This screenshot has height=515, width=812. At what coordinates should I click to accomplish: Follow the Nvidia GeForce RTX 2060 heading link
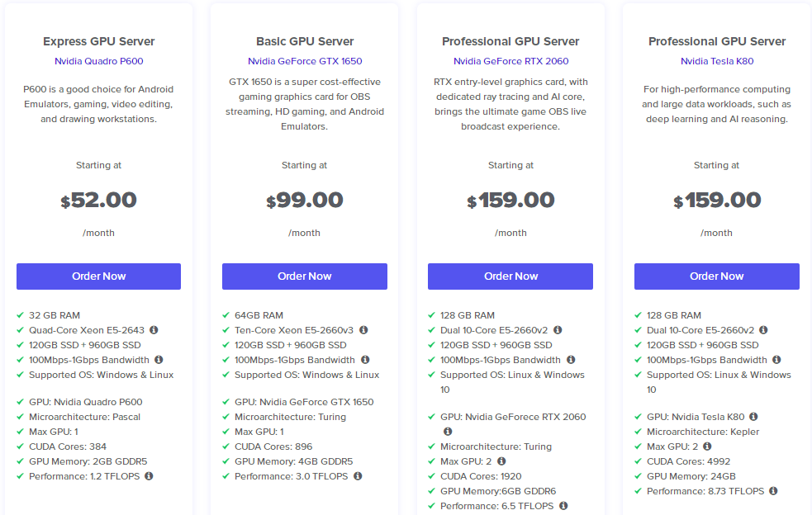pos(510,61)
